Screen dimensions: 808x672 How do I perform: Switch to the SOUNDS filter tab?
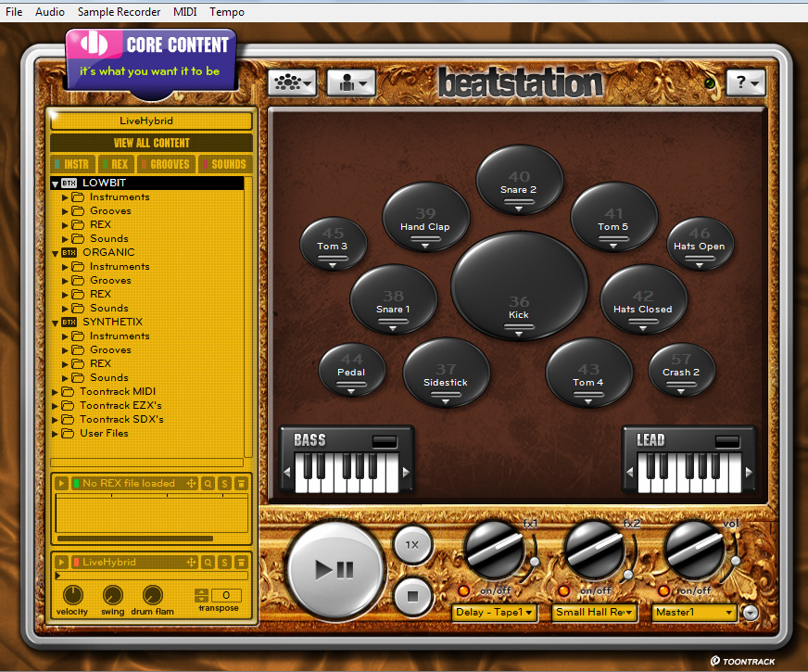click(x=226, y=164)
